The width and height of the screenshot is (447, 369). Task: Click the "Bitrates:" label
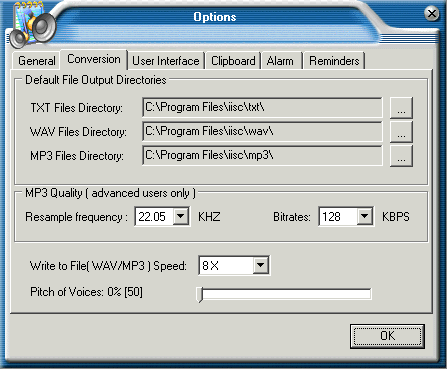pos(292,217)
